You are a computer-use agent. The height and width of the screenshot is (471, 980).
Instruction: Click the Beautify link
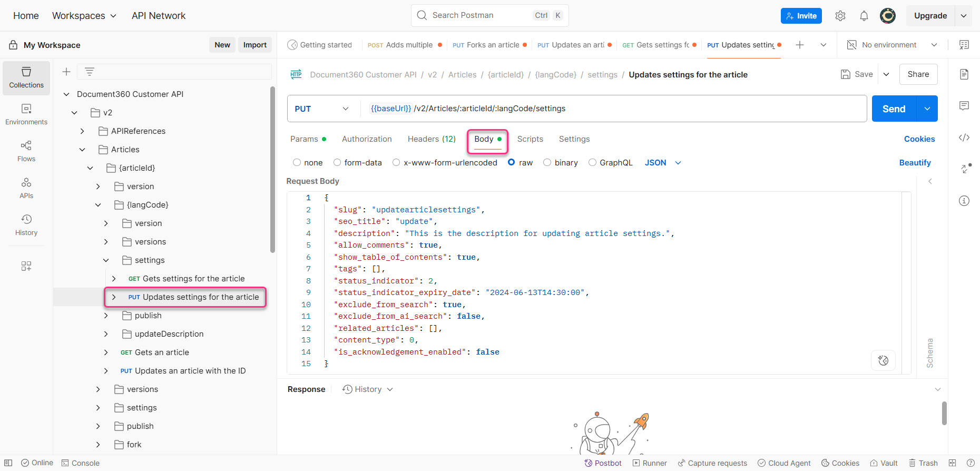coord(915,163)
